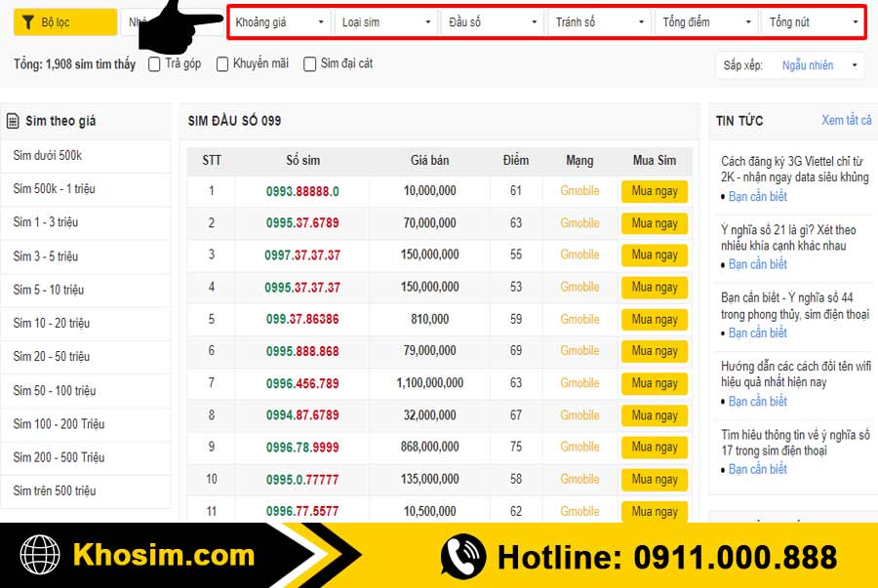
Task: Open the Viettel 3G registration news article
Action: pyautogui.click(x=794, y=169)
